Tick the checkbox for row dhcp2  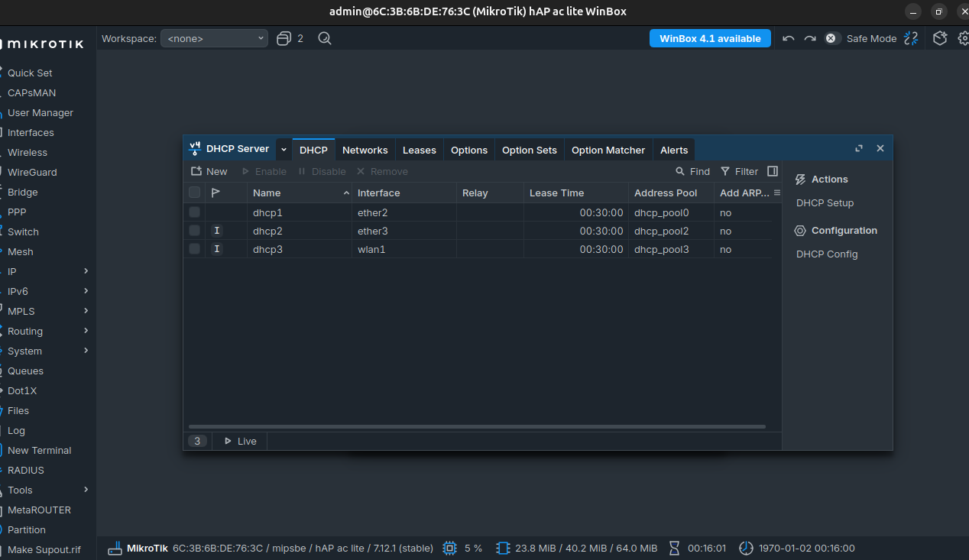click(195, 231)
